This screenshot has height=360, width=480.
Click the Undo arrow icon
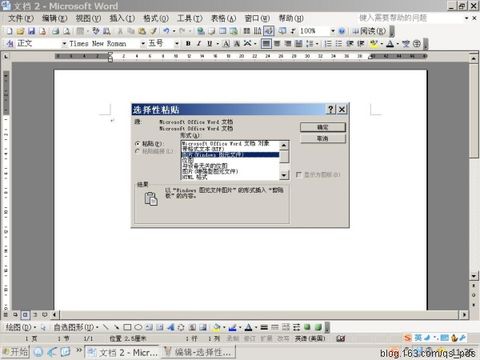click(x=166, y=31)
